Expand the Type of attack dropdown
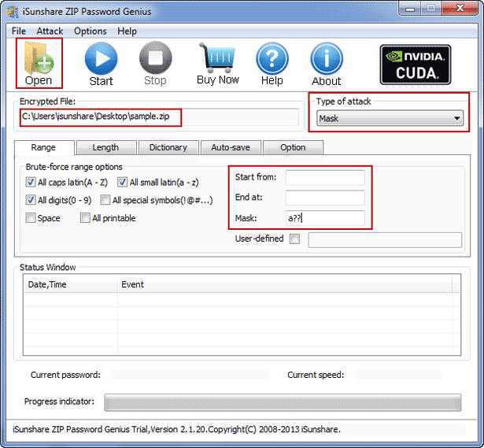This screenshot has height=448, width=484. [390, 118]
